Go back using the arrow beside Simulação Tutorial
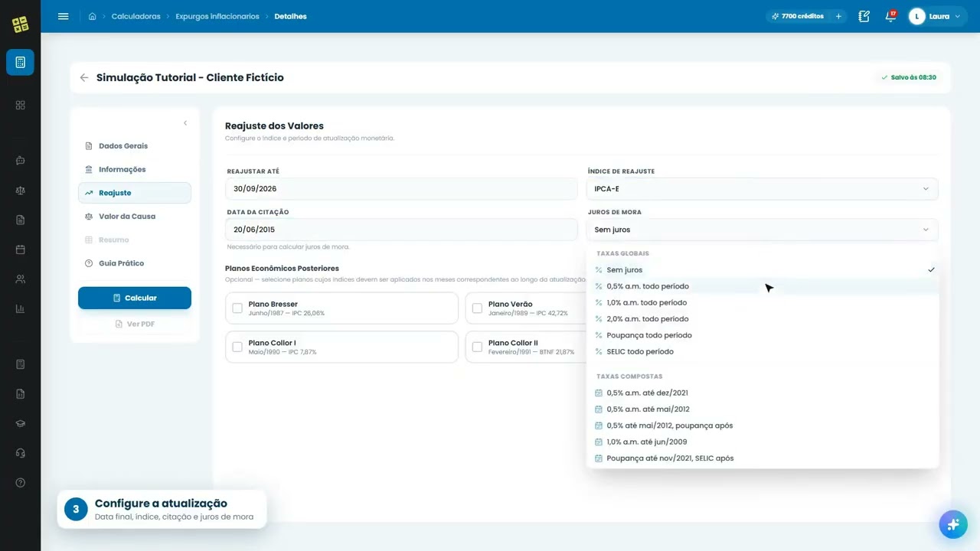 pyautogui.click(x=84, y=77)
